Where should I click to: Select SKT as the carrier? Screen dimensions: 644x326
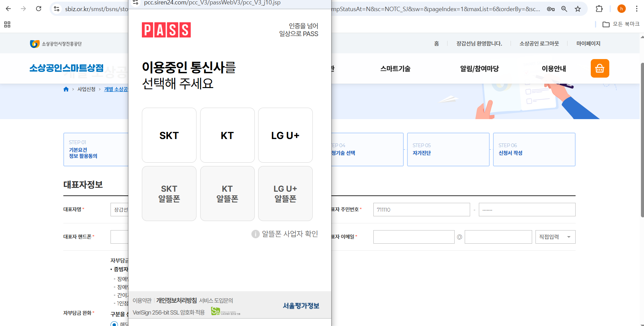pyautogui.click(x=169, y=135)
